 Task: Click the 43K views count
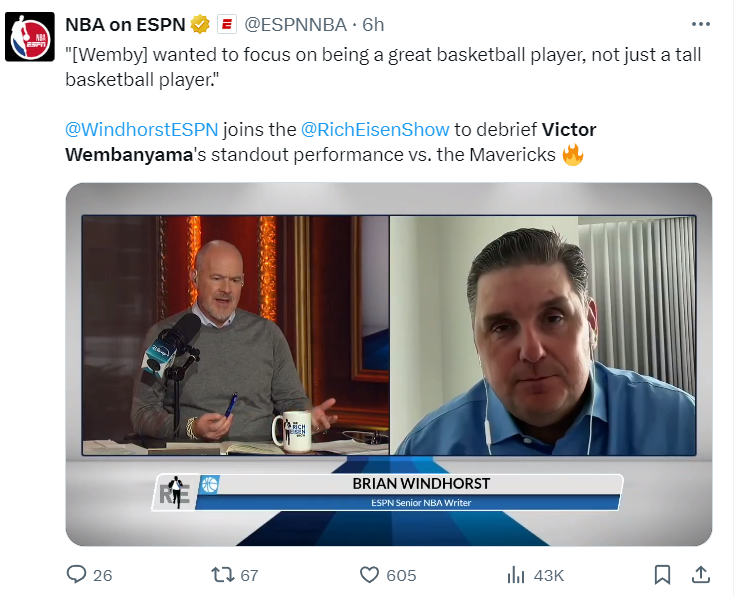[549, 575]
